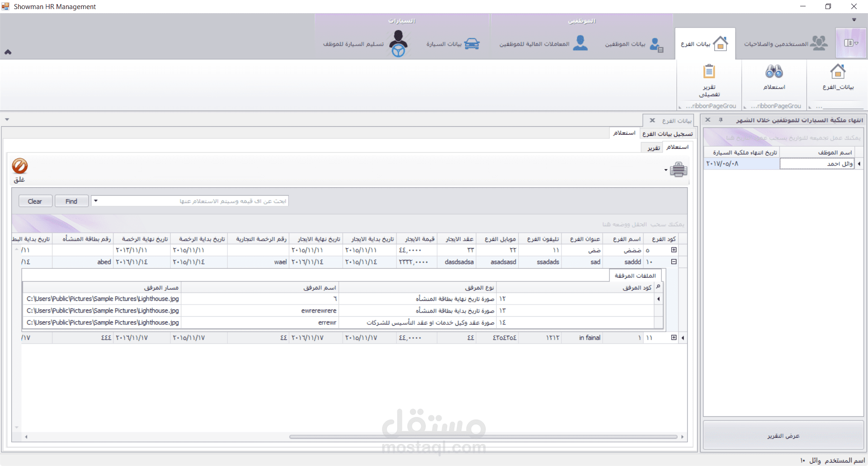Click the users and permissions group icon
Screen dimensions: 868x466
pyautogui.click(x=819, y=43)
